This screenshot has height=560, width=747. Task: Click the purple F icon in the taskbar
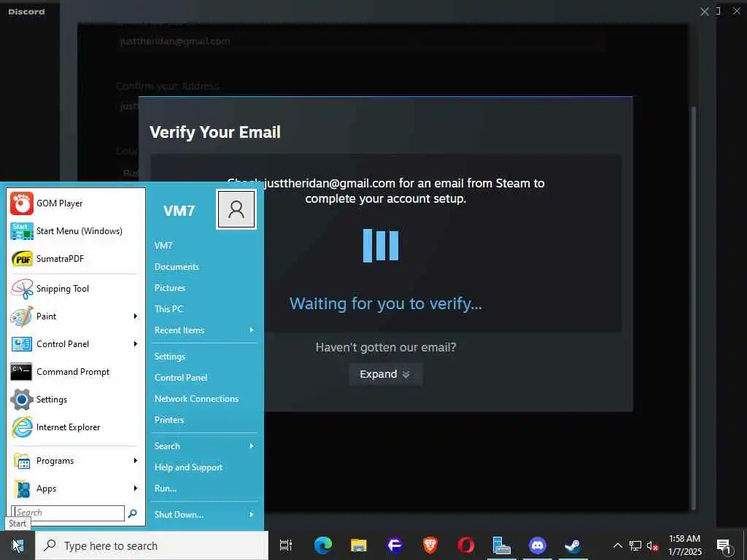(x=395, y=545)
